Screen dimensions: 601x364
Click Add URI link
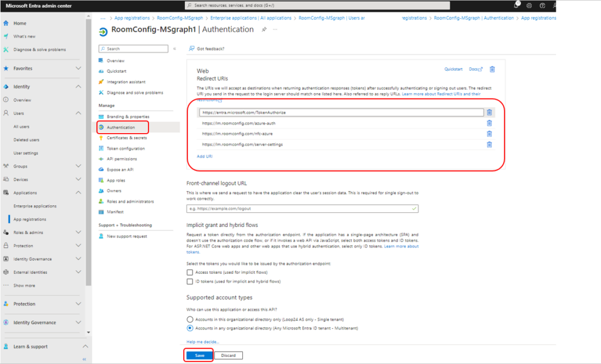[x=205, y=156]
